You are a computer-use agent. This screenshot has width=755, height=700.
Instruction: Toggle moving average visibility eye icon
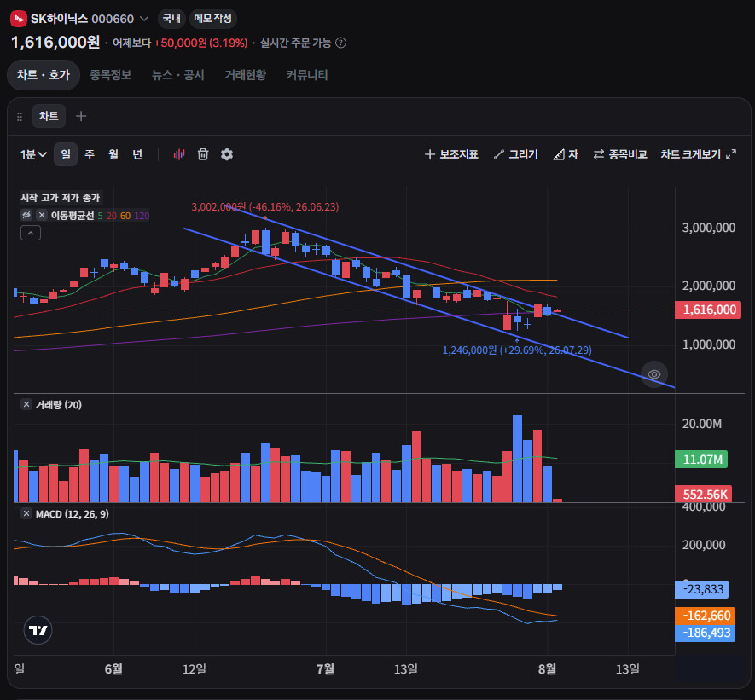coord(26,215)
